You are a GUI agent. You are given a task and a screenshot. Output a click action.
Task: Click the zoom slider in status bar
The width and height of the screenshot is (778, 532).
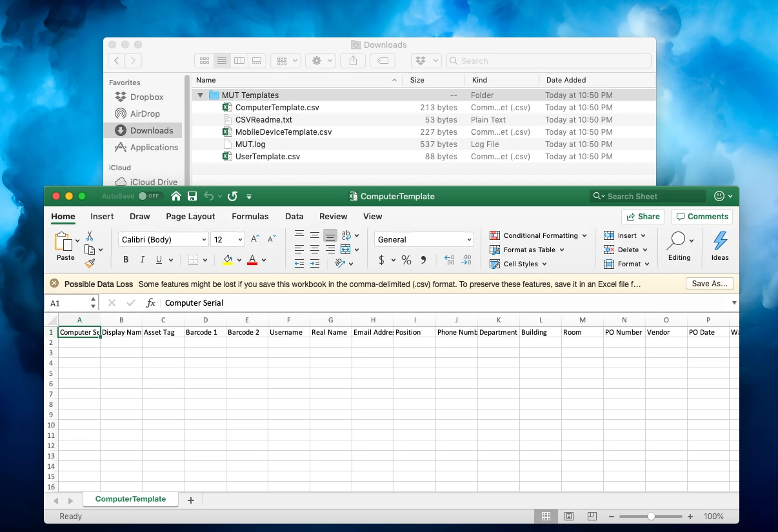pyautogui.click(x=651, y=517)
